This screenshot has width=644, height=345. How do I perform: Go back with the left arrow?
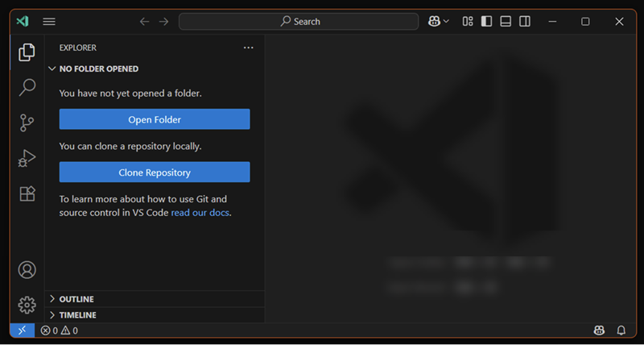click(x=145, y=22)
